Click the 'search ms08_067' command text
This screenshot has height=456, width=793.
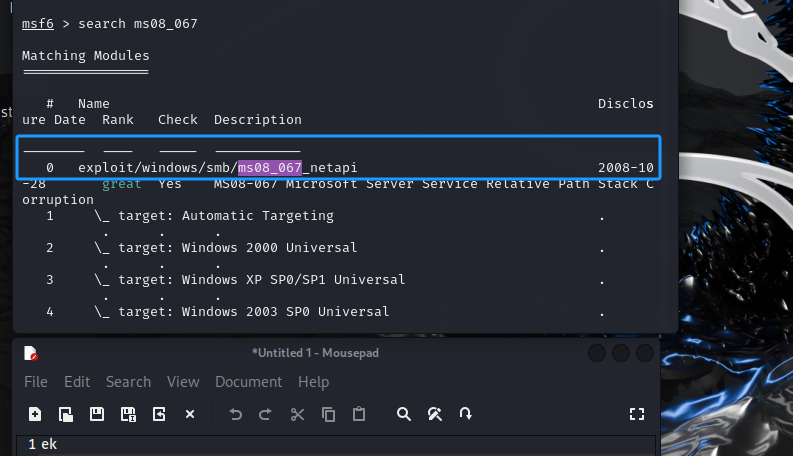point(138,24)
